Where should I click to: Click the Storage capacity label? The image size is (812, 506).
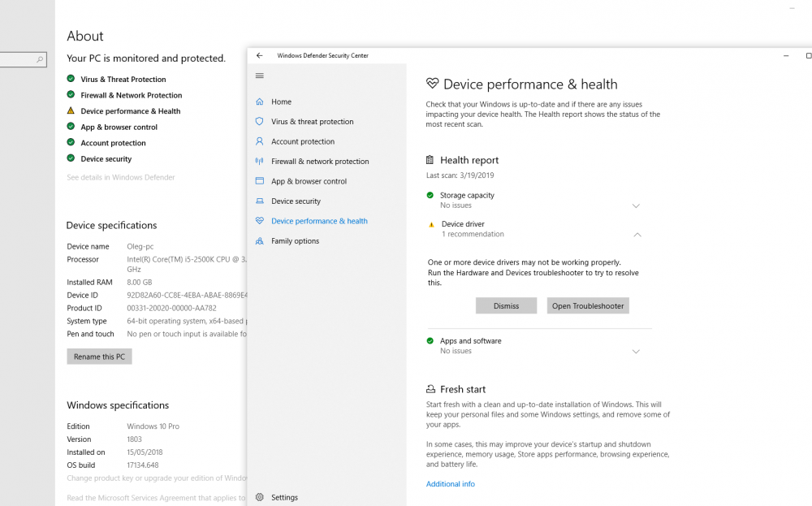[467, 195]
